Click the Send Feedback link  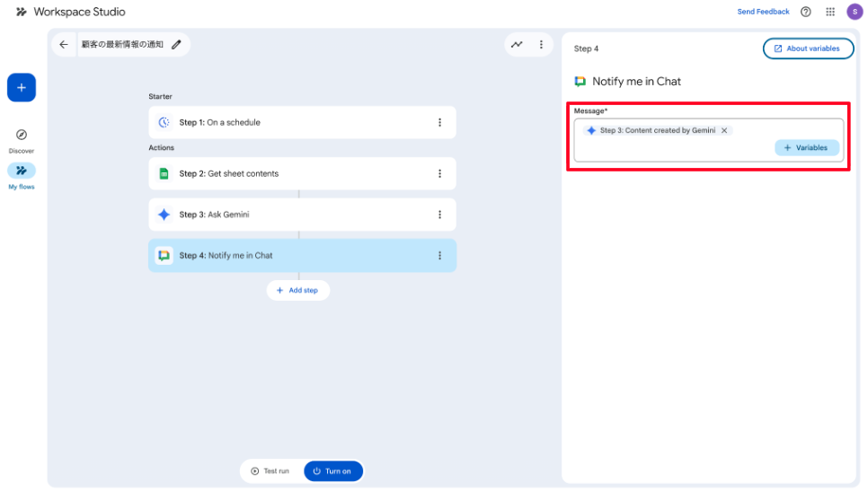point(763,12)
